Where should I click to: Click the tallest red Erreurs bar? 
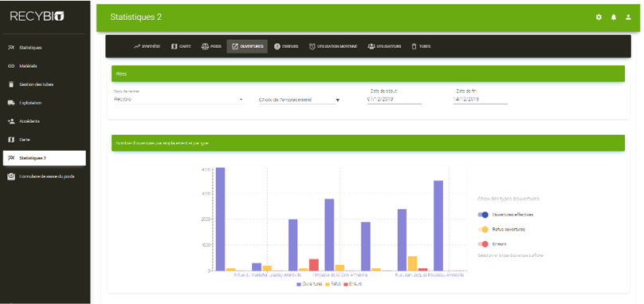[x=314, y=265]
